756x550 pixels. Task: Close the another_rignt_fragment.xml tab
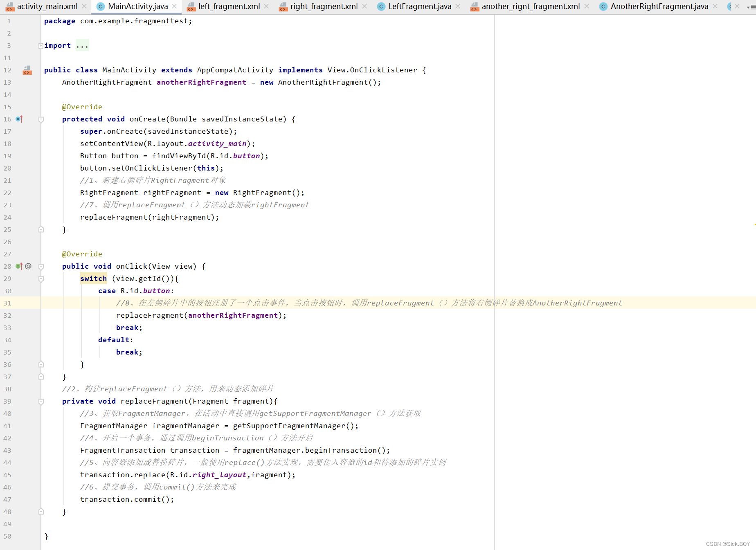coord(587,6)
